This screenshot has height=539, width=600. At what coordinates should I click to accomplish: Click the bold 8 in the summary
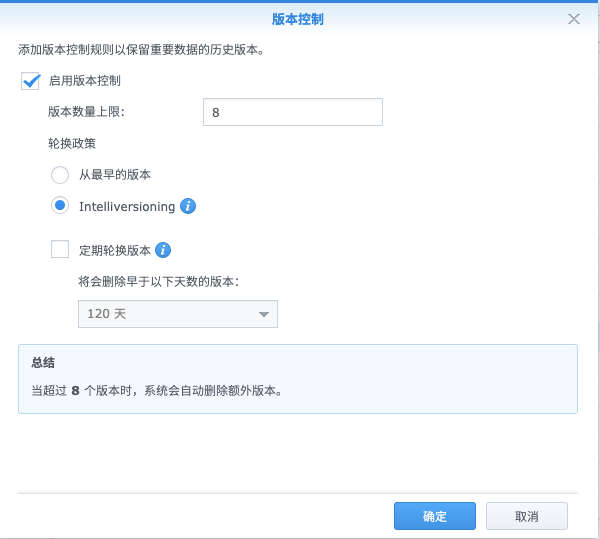(75, 391)
